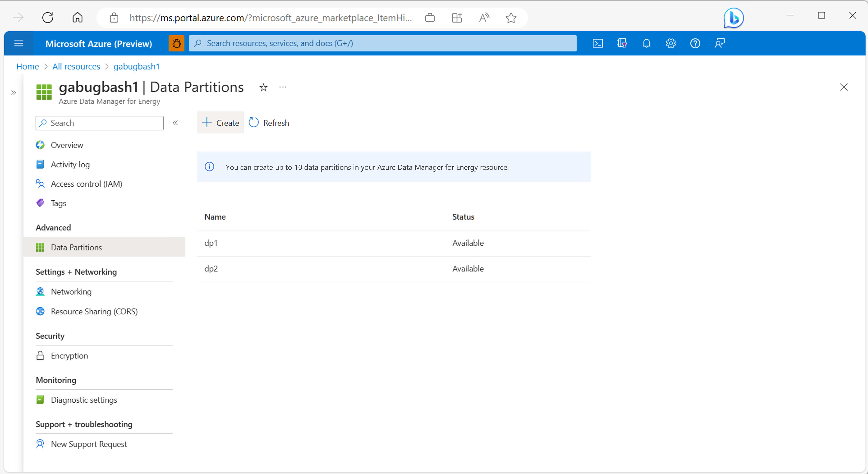Screen dimensions: 868x474
Task: Switch to the Networking section
Action: pos(71,292)
